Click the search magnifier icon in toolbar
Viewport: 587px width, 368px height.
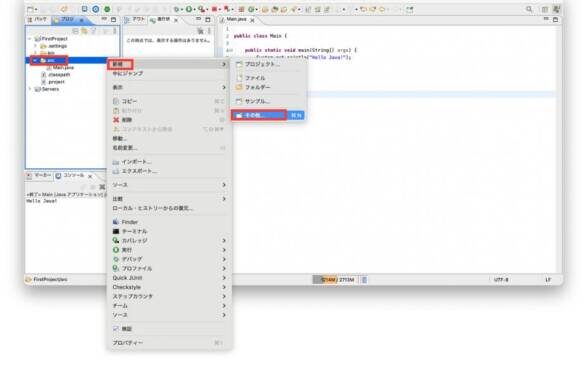point(529,9)
